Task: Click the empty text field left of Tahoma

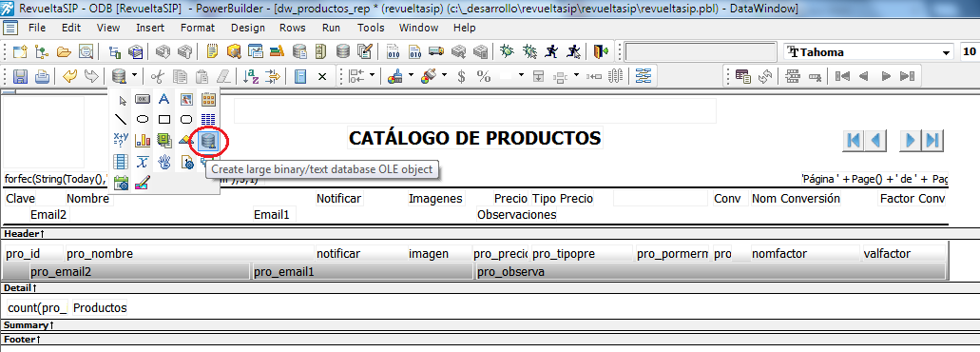Action: 701,52
